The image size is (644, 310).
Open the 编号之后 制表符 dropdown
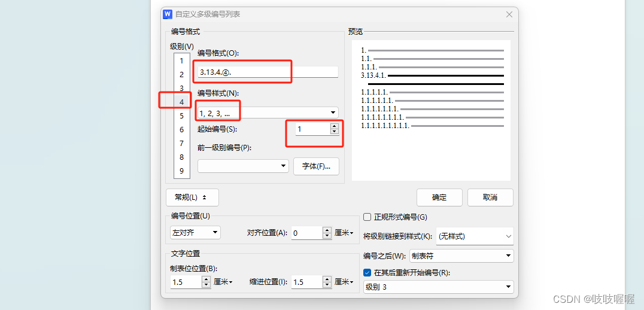460,256
